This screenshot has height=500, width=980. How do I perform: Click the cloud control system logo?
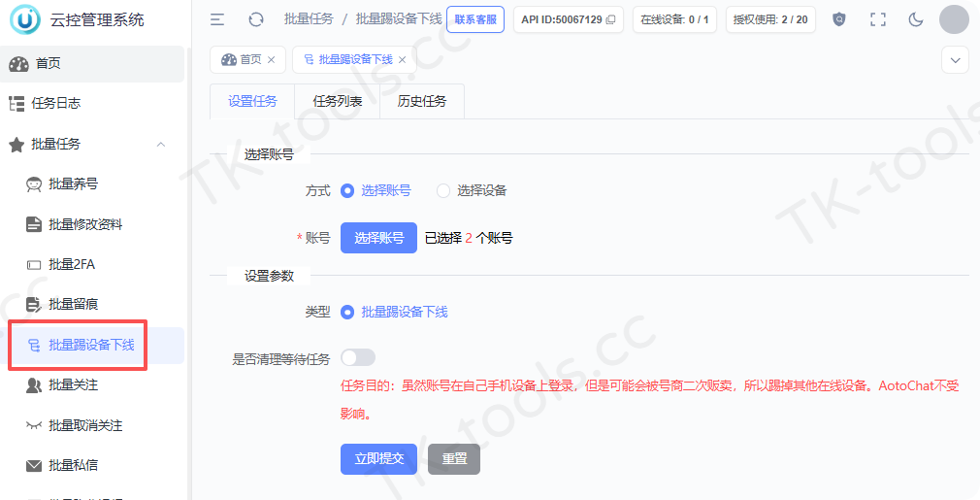point(25,19)
